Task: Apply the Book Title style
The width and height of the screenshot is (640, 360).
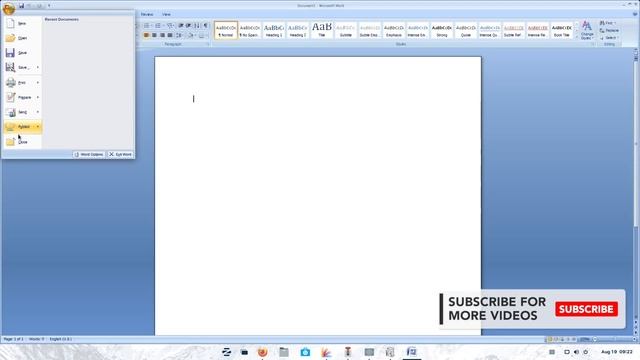Action: (x=562, y=30)
